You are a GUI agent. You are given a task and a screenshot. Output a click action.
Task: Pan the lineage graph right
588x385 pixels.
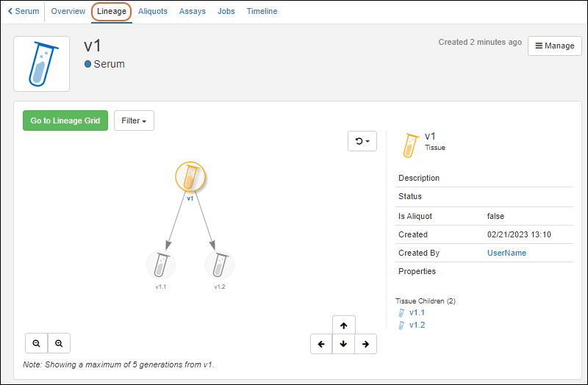tap(365, 344)
